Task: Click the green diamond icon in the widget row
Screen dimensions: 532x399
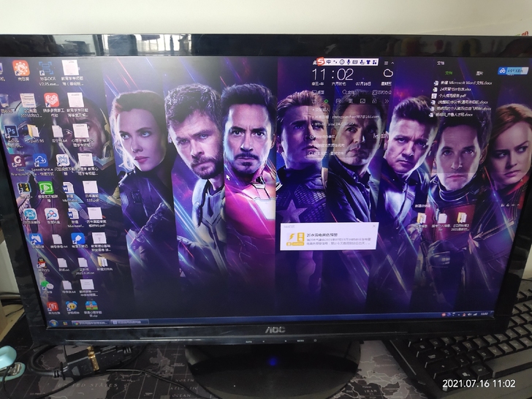Action: tap(327, 101)
